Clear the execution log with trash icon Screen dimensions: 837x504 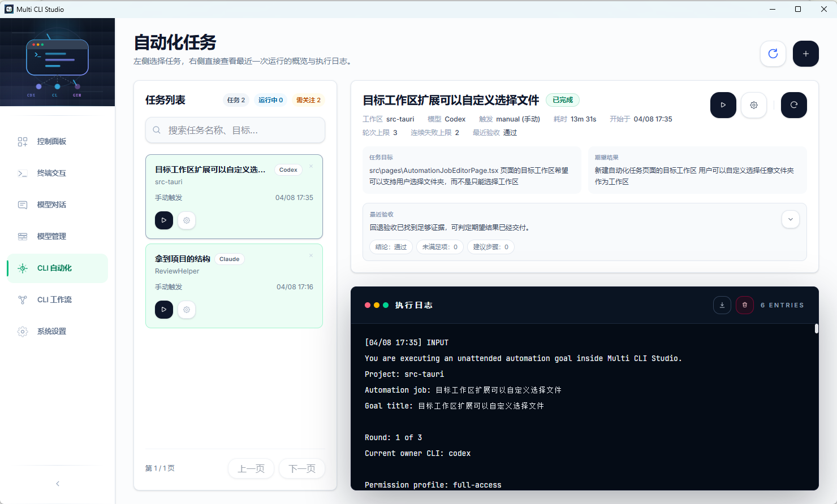745,305
